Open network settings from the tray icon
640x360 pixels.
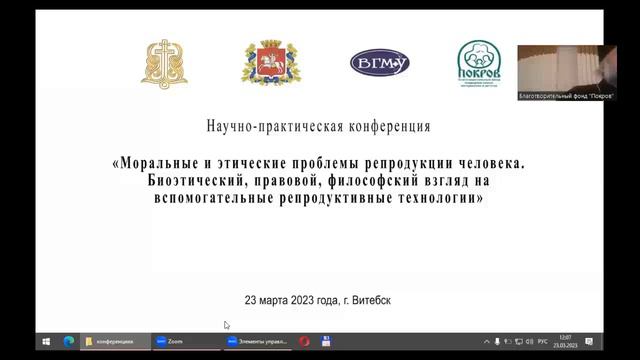click(x=519, y=341)
